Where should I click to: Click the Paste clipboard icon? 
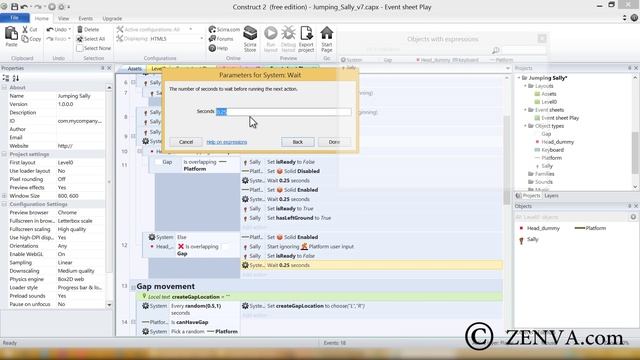pyautogui.click(x=11, y=34)
